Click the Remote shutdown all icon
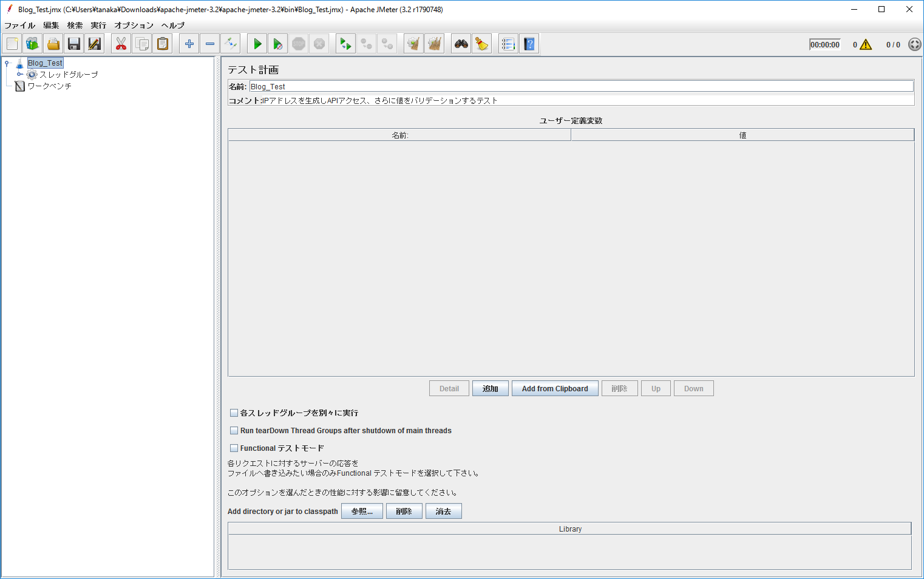Image resolution: width=924 pixels, height=579 pixels. coord(387,44)
